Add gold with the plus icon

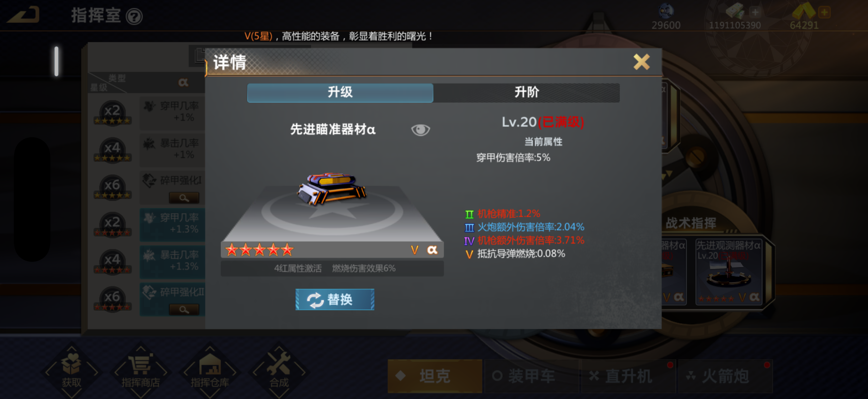coord(824,13)
